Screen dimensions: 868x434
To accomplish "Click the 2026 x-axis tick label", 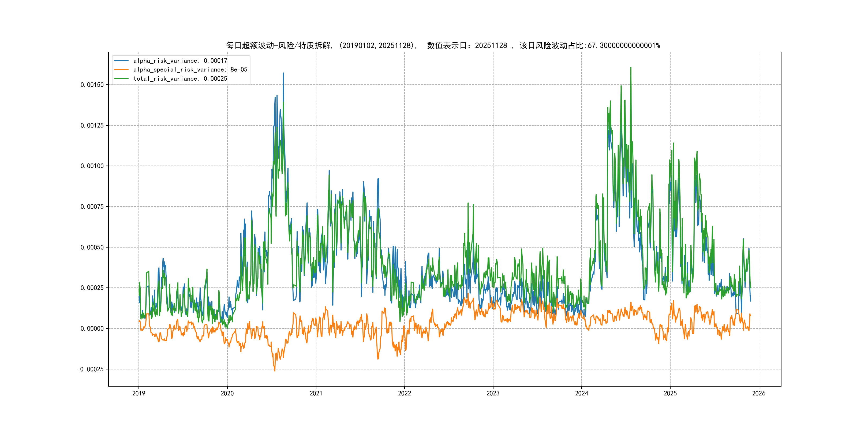I will coord(759,393).
